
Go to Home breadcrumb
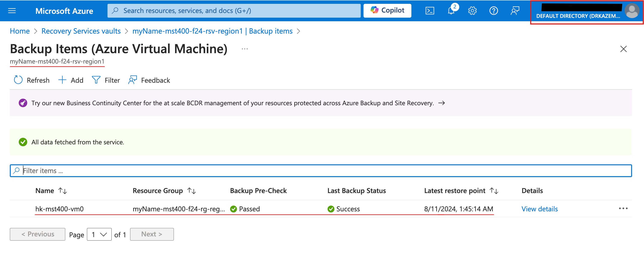[x=20, y=31]
